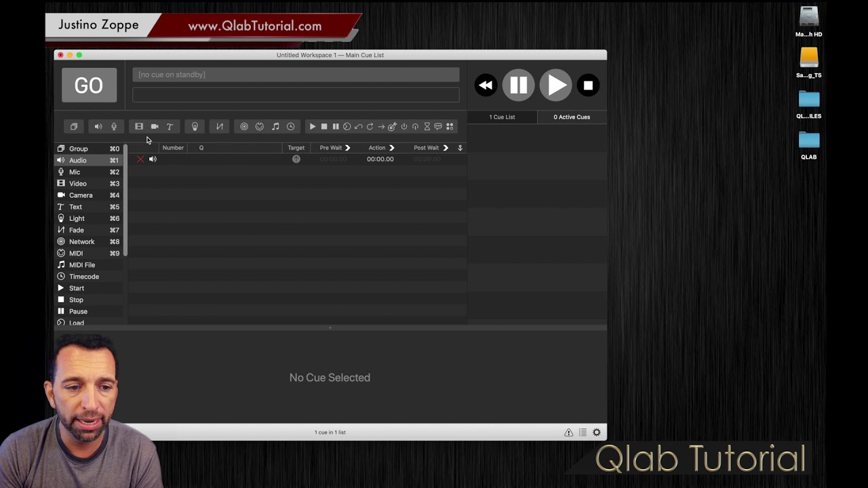Add an Arm cue using the toolbar power icon
Screen dimensions: 868x488
coord(404,127)
